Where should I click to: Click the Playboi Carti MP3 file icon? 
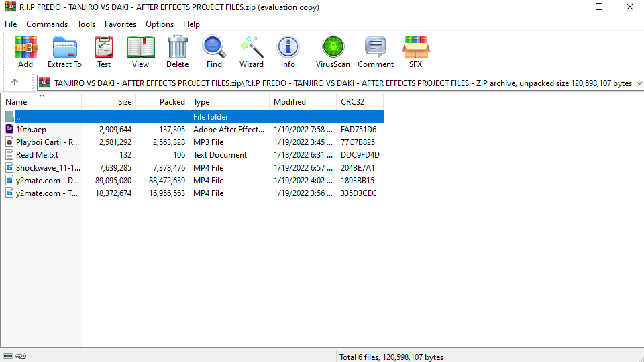tap(9, 142)
